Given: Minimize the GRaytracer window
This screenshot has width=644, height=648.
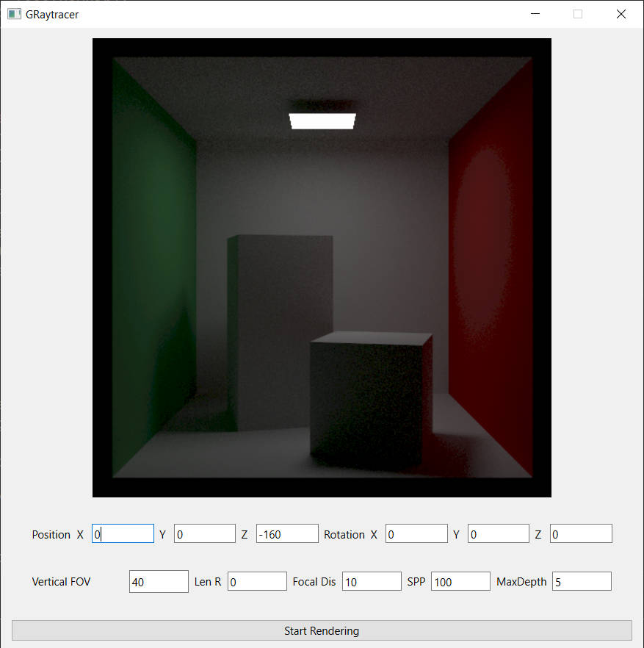Looking at the screenshot, I should (535, 14).
